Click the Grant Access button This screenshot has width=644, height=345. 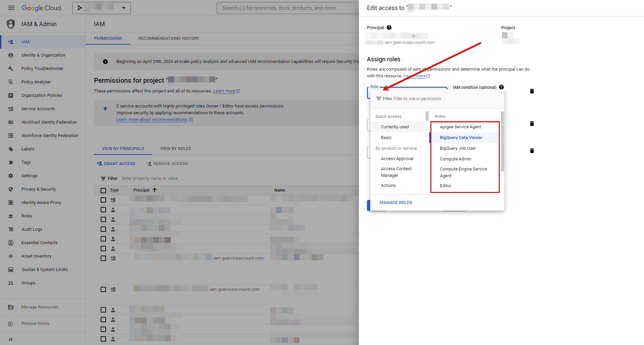116,164
